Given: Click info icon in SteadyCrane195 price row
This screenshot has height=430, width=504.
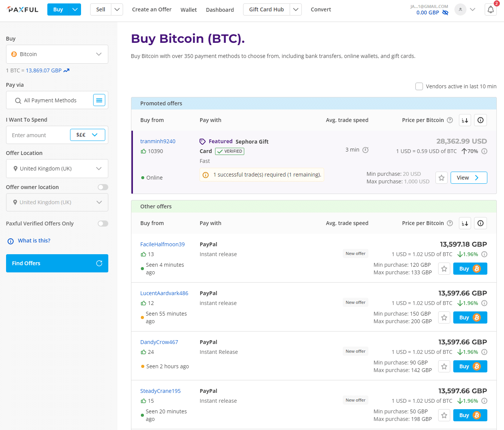Looking at the screenshot, I should pyautogui.click(x=484, y=401).
